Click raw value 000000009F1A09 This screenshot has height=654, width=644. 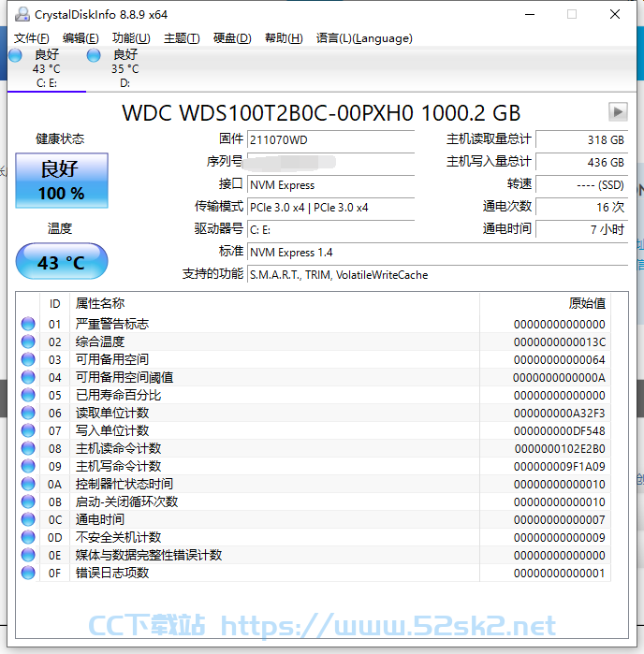point(559,466)
